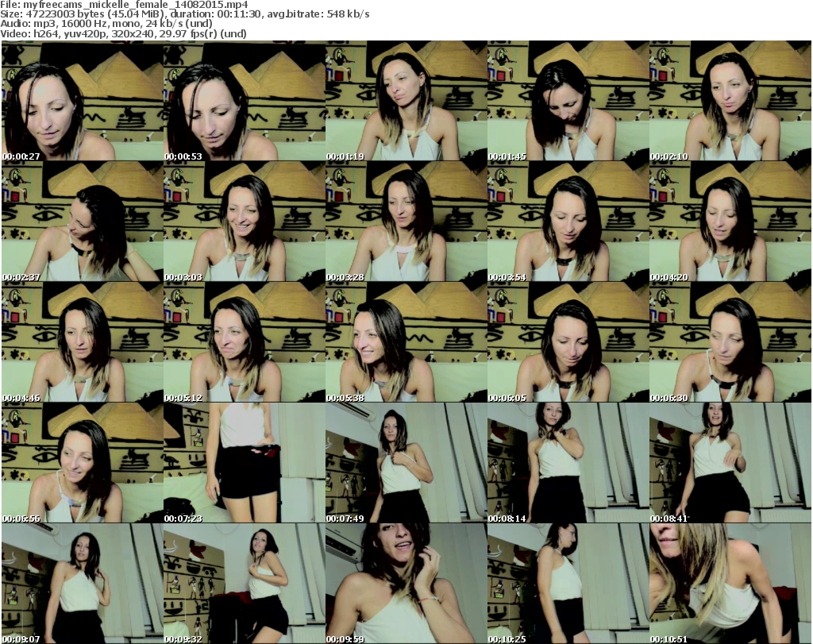Click the File name header line
This screenshot has width=813, height=644.
tap(124, 5)
